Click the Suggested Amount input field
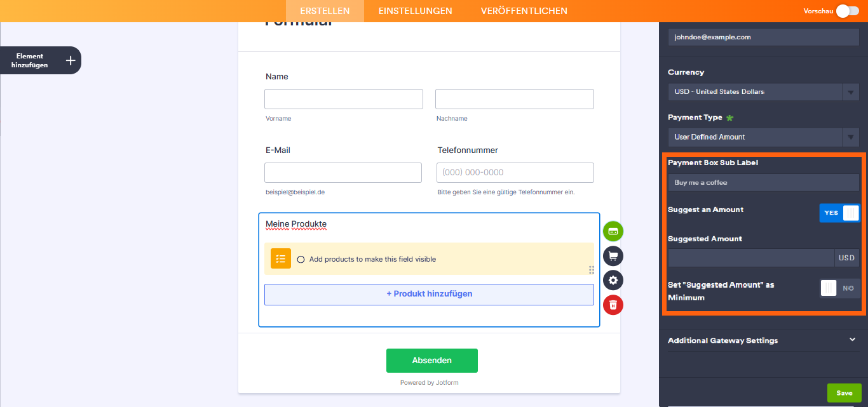868x407 pixels. [750, 258]
